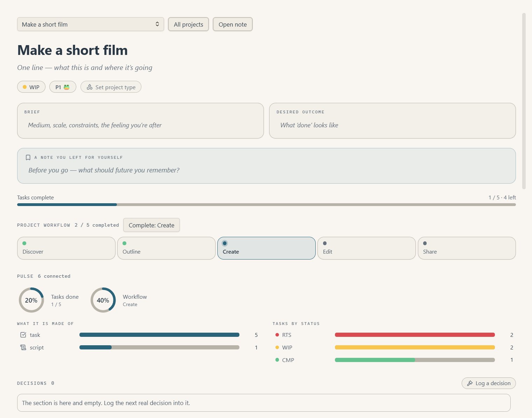Click the Log a decision button
Viewport: 532px width, 418px height.
point(489,383)
